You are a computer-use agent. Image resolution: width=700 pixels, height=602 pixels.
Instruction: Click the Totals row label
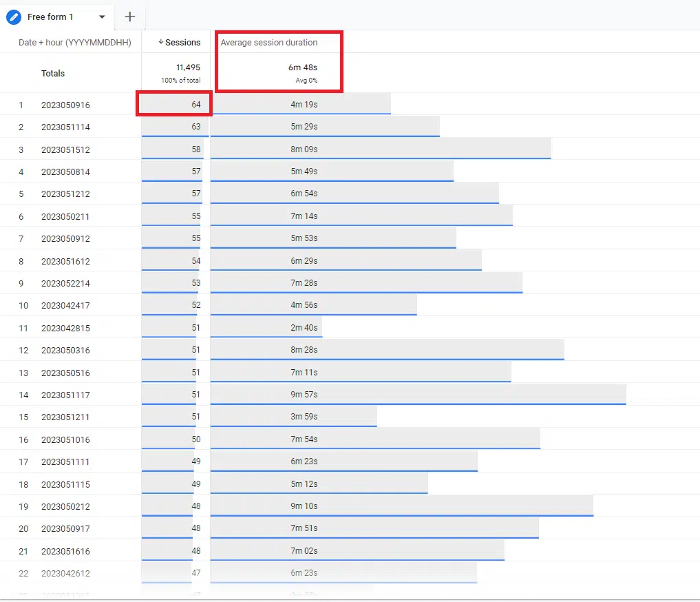53,73
